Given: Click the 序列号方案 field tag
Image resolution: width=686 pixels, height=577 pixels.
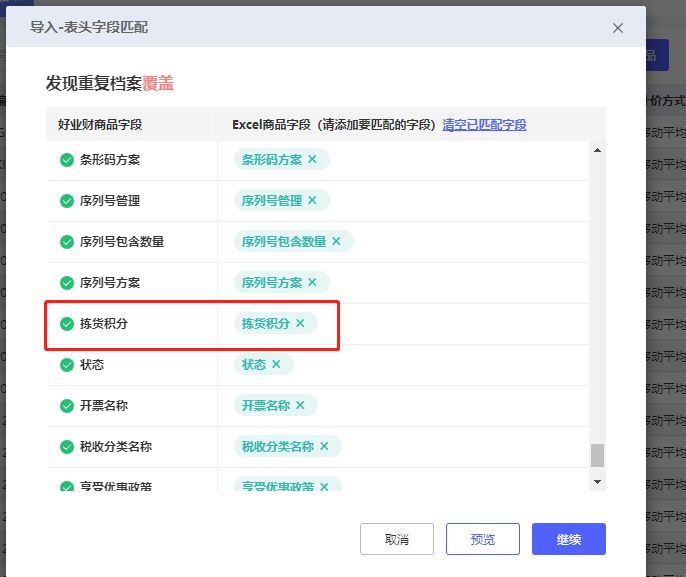Looking at the screenshot, I should coord(271,283).
